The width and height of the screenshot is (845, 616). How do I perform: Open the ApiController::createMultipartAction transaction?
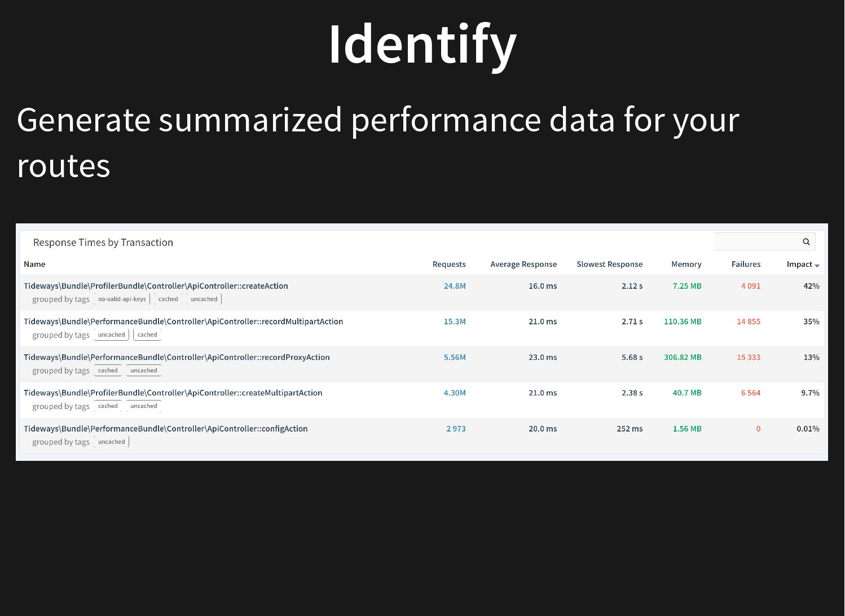coord(173,393)
